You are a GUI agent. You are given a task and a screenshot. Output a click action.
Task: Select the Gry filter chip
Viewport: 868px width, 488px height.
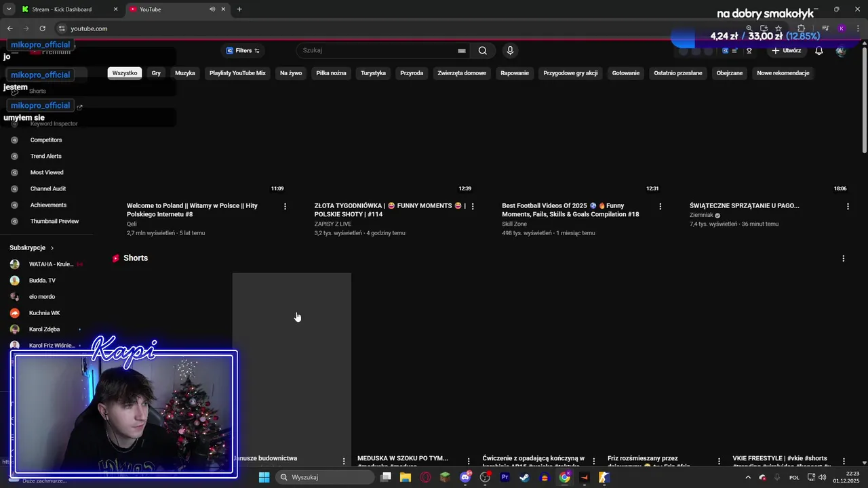(156, 73)
